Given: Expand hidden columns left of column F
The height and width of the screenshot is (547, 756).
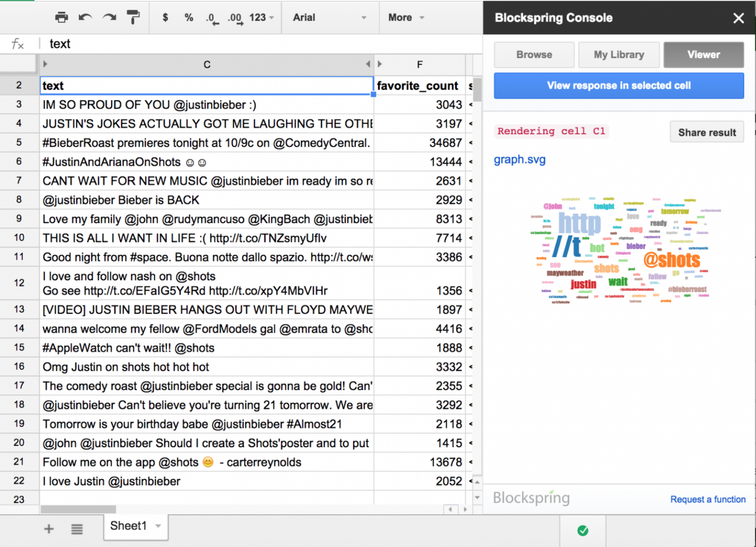Looking at the screenshot, I should point(380,64).
